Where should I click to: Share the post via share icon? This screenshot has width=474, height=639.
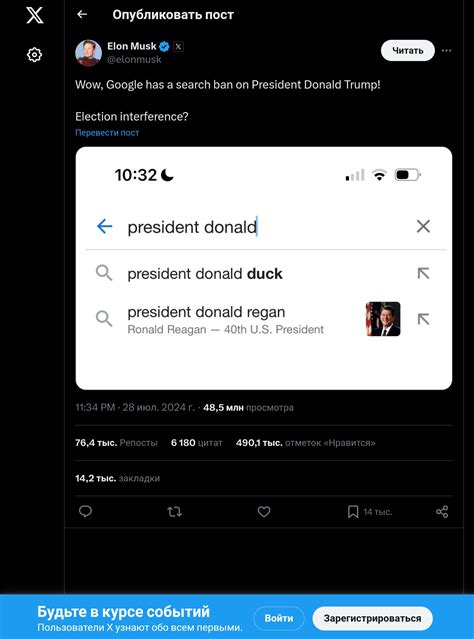[x=442, y=511]
